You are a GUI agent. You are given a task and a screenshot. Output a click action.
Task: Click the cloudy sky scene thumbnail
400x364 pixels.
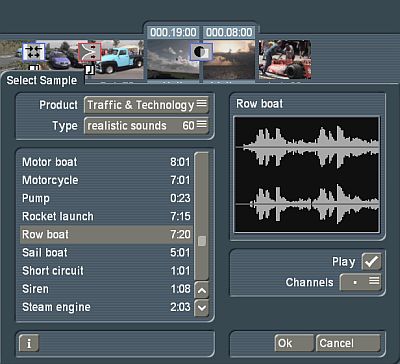(173, 60)
